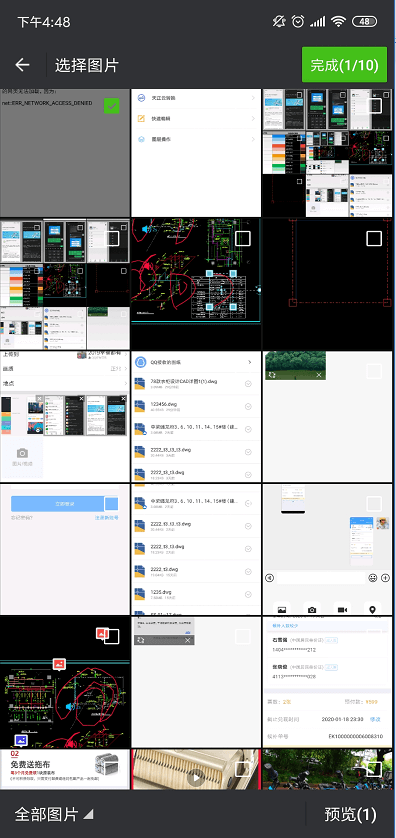
Task: Open the file list thumbnail showing 1235.dwg
Action: pos(196,549)
